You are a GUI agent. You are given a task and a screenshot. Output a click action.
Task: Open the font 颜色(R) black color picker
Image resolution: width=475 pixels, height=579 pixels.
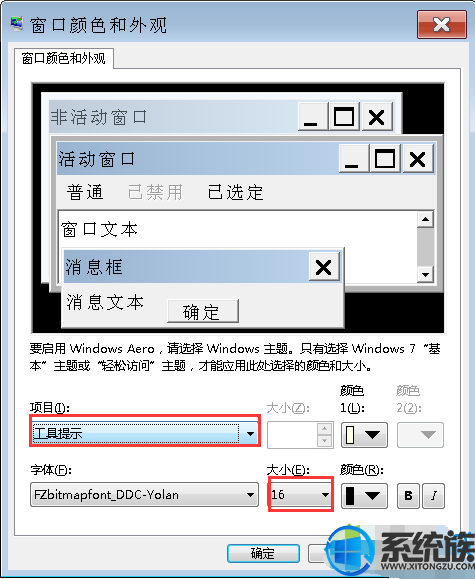(x=364, y=495)
